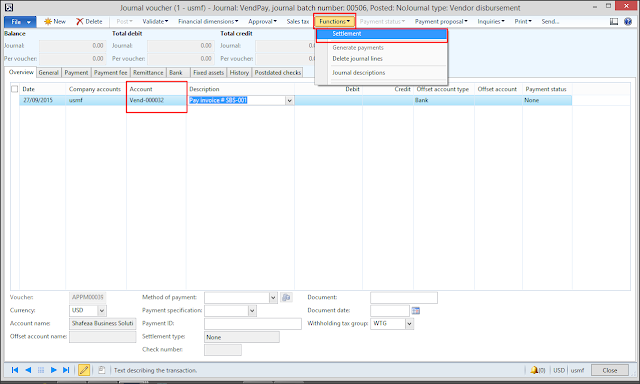Open the Financial dimensions menu
The width and height of the screenshot is (640, 384).
click(208, 22)
